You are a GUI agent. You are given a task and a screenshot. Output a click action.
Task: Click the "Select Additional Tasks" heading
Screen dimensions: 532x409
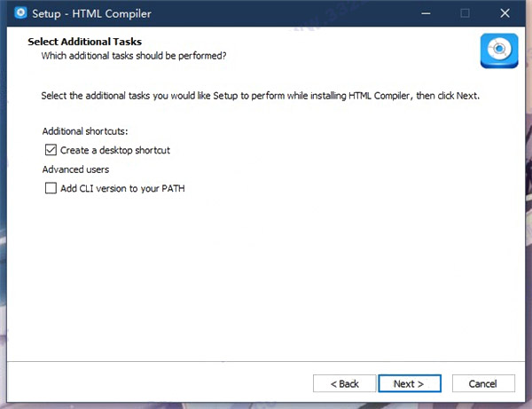click(85, 42)
